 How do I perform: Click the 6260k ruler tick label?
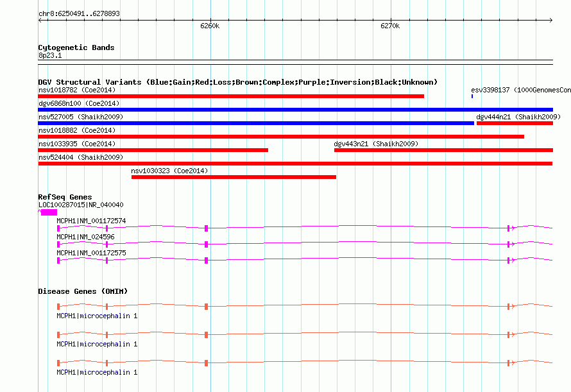pyautogui.click(x=210, y=26)
